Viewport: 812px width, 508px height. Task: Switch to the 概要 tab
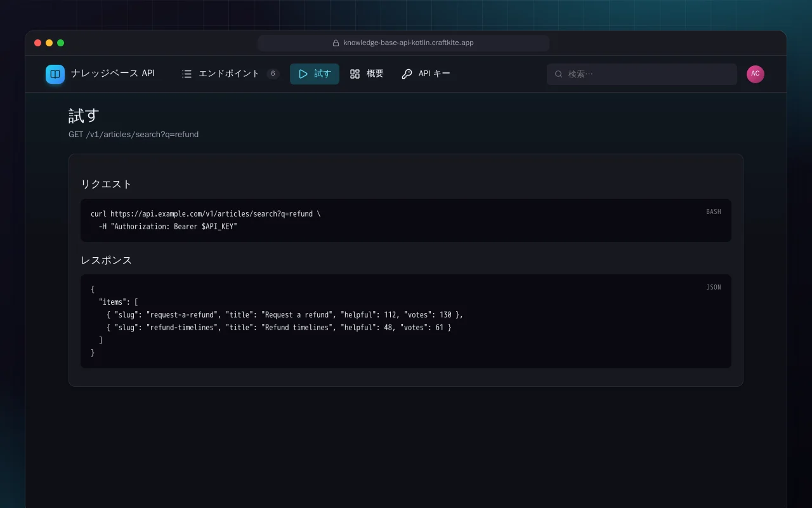tap(367, 74)
